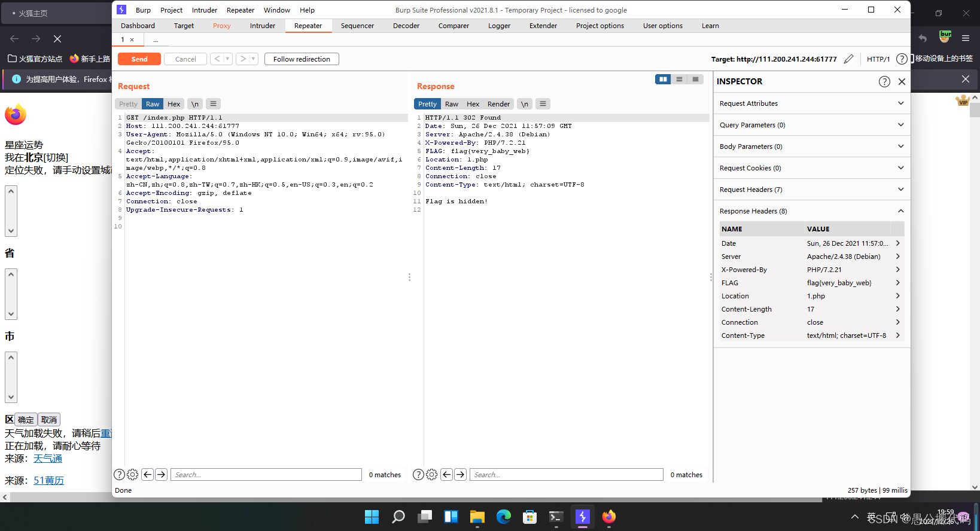The height and width of the screenshot is (531, 980).
Task: Open Firefox from taskbar
Action: 608,517
